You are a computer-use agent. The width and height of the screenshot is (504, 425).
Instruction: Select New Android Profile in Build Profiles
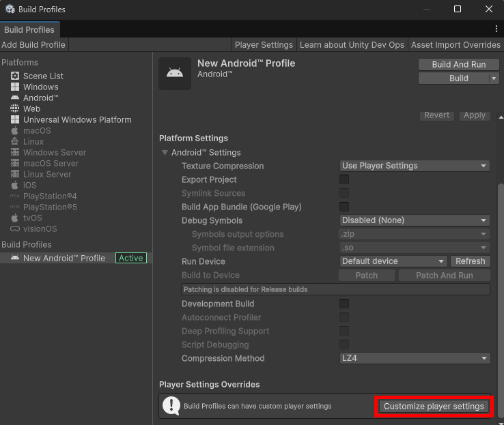pyautogui.click(x=64, y=258)
